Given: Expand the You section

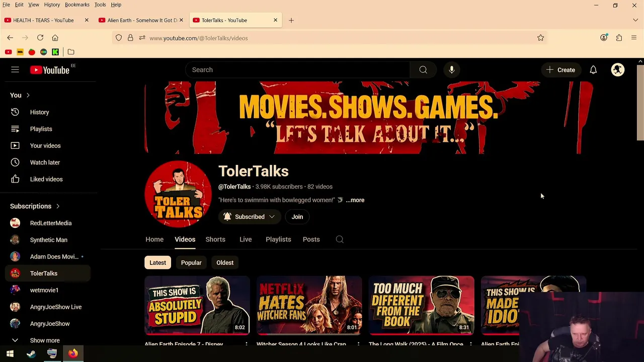Looking at the screenshot, I should pyautogui.click(x=20, y=95).
